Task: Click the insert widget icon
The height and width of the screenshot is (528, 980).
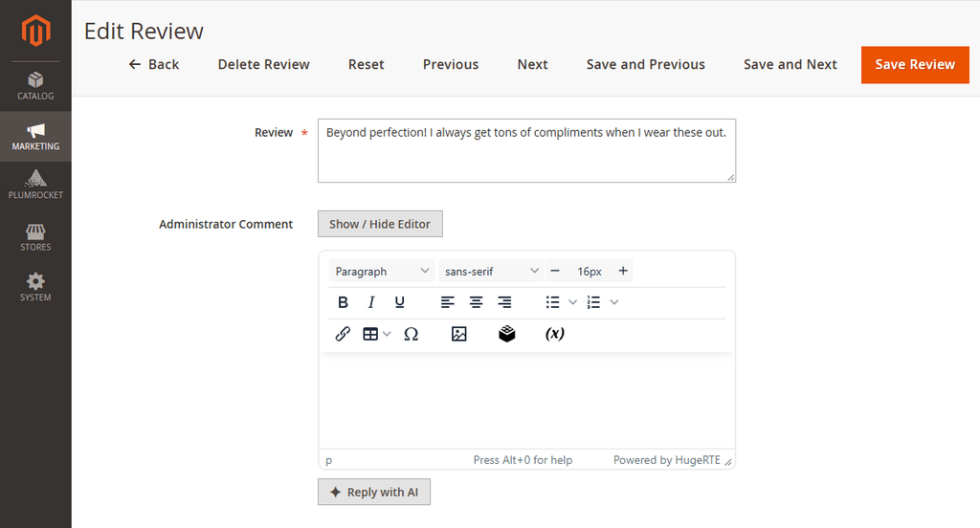Action: 507,334
